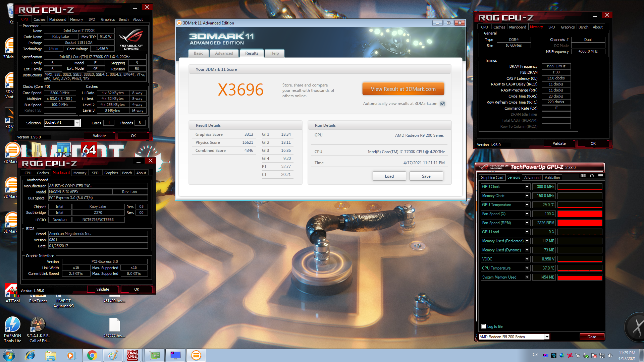Click the network connection tray icon

(602, 356)
